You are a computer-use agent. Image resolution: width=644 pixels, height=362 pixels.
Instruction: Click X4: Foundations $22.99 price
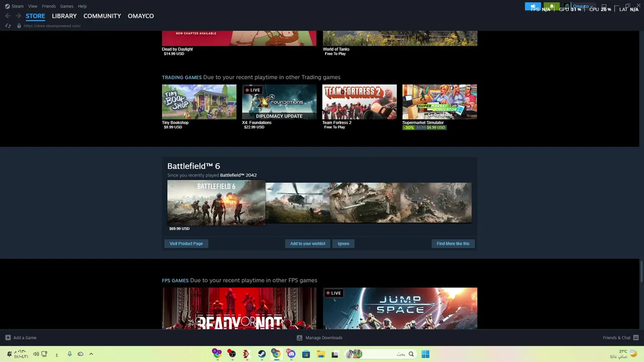(x=254, y=127)
